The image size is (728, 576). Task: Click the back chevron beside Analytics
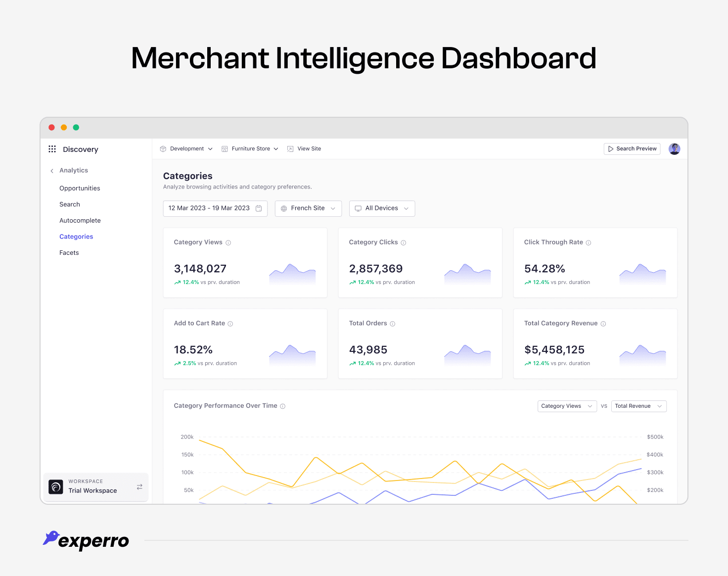(x=52, y=171)
